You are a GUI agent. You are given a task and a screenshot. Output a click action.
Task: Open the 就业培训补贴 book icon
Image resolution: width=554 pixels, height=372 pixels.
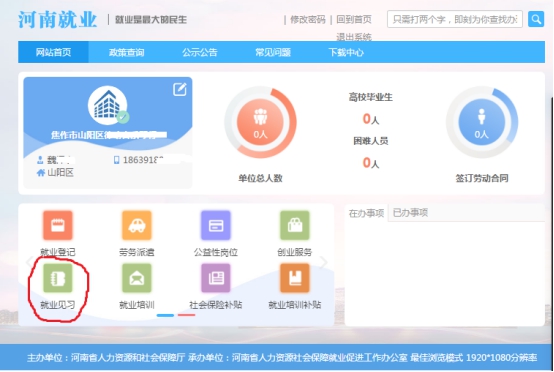[x=295, y=278]
